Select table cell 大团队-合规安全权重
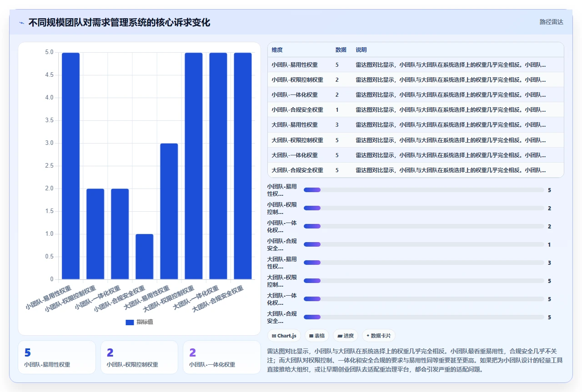The image size is (582, 392). [x=297, y=170]
